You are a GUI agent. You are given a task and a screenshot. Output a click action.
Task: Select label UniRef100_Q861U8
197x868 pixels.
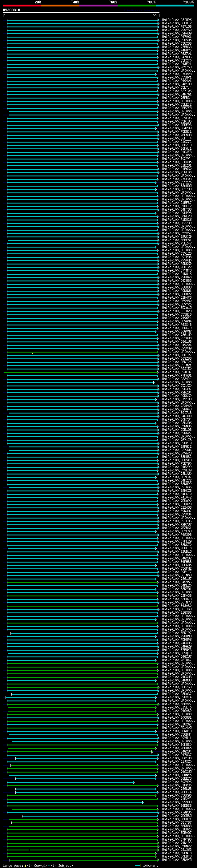pos(177,341)
